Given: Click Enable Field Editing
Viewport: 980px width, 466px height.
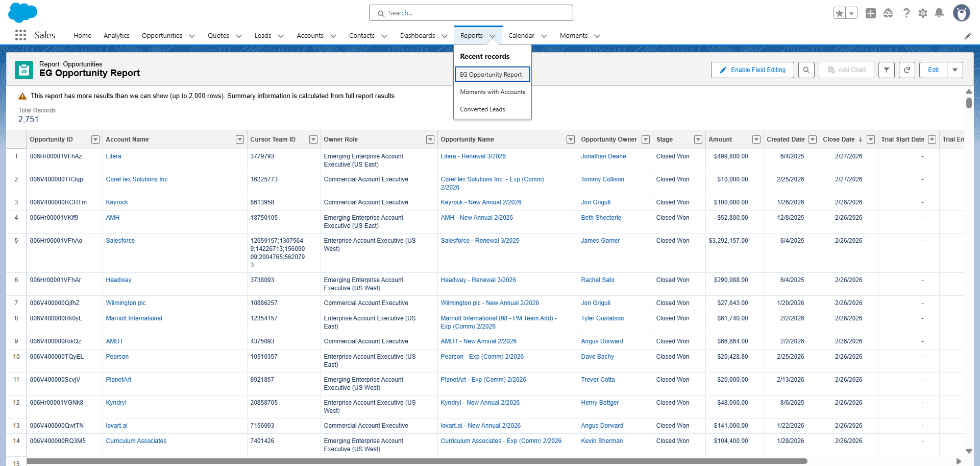Looking at the screenshot, I should coord(752,70).
